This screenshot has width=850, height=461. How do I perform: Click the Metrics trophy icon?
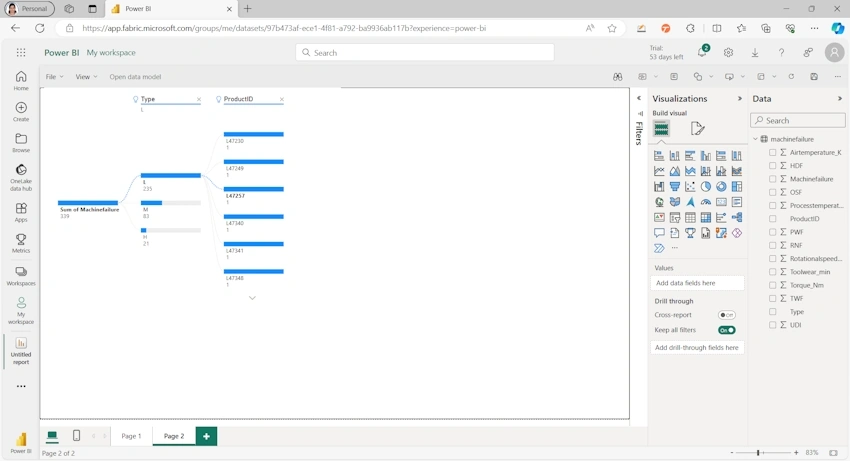click(21, 239)
